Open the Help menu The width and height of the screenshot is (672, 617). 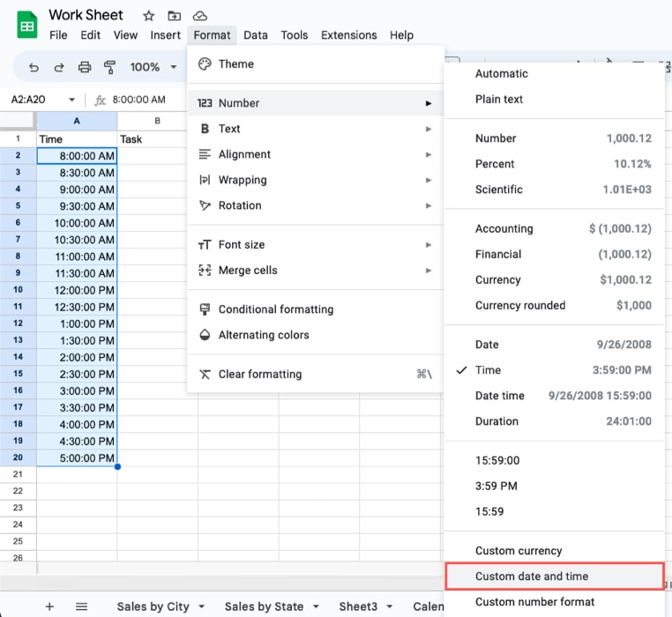tap(401, 35)
